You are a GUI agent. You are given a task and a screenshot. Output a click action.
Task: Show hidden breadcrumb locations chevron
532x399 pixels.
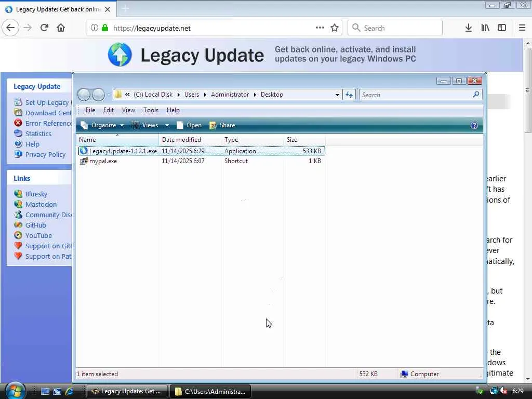127,95
